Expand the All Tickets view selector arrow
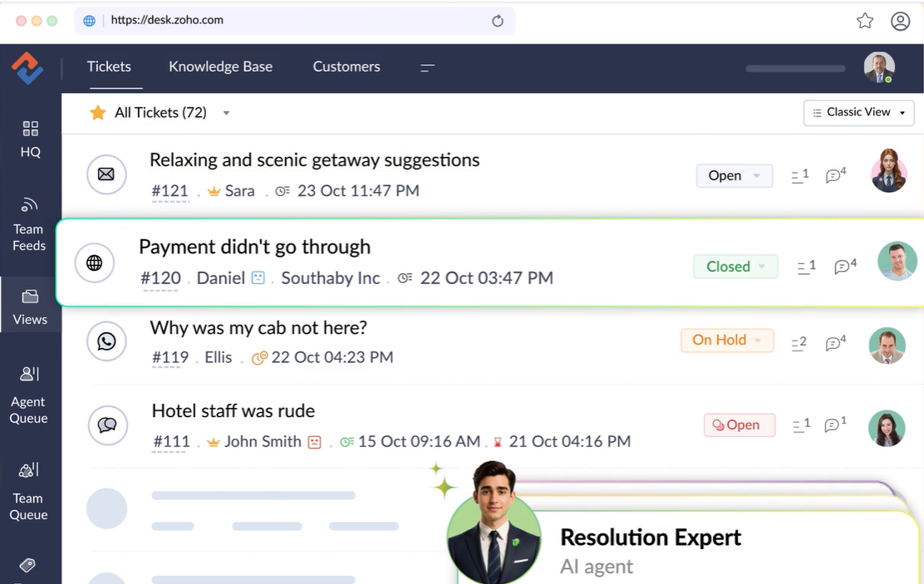Viewport: 924px width, 584px height. [225, 113]
